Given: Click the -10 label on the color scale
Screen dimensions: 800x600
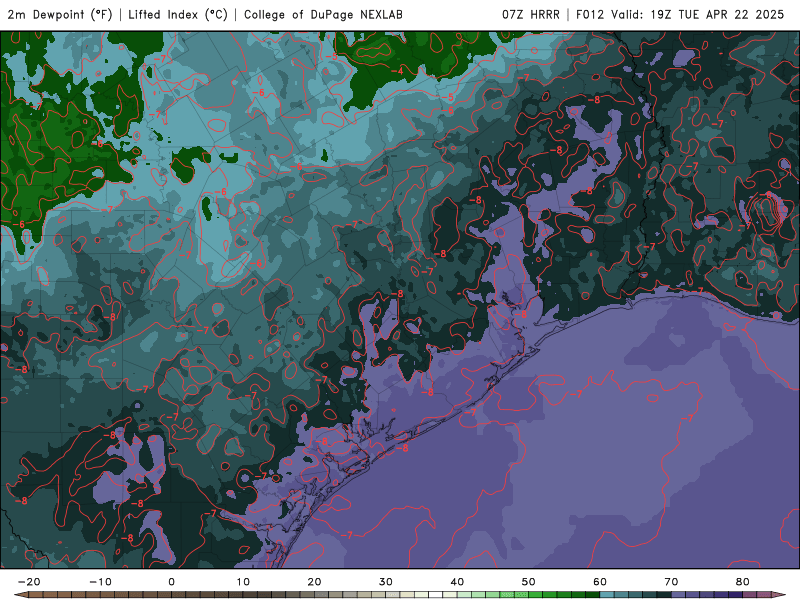Looking at the screenshot, I should pyautogui.click(x=101, y=582).
